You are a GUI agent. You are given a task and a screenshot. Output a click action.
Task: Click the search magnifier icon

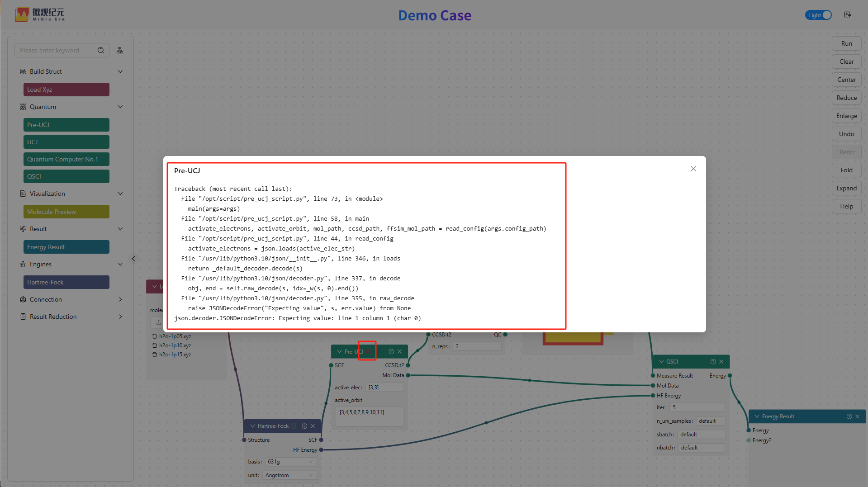pos(101,50)
